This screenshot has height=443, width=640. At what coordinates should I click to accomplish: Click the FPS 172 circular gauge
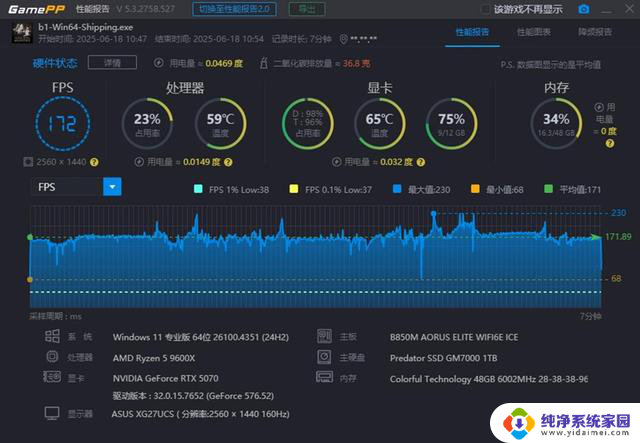point(62,124)
